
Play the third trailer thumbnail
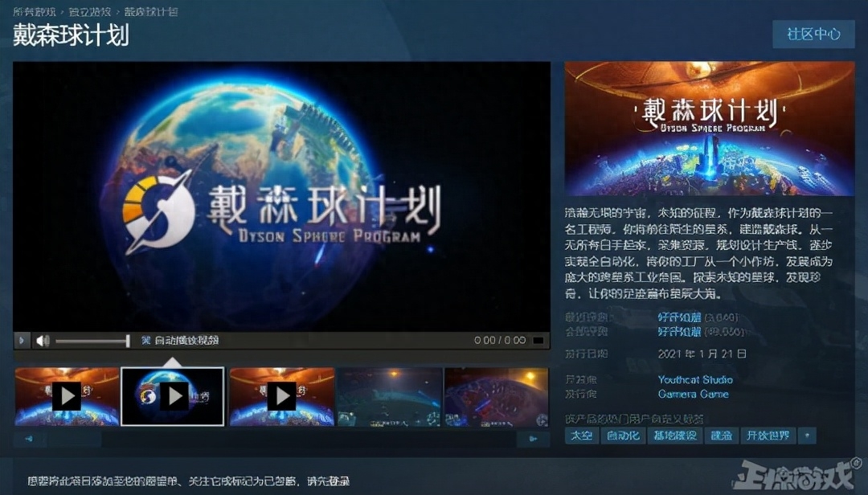[x=281, y=396]
